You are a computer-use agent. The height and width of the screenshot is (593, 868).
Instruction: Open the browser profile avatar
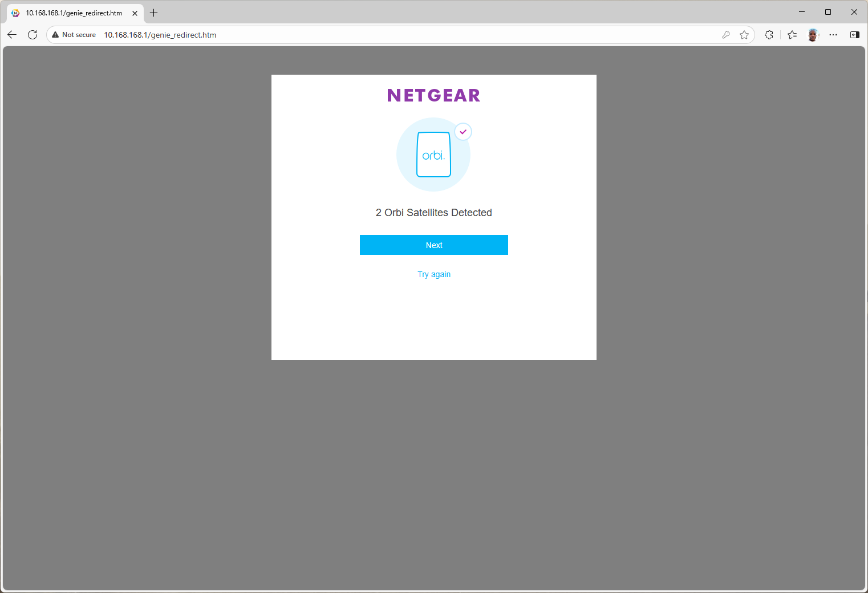click(813, 35)
